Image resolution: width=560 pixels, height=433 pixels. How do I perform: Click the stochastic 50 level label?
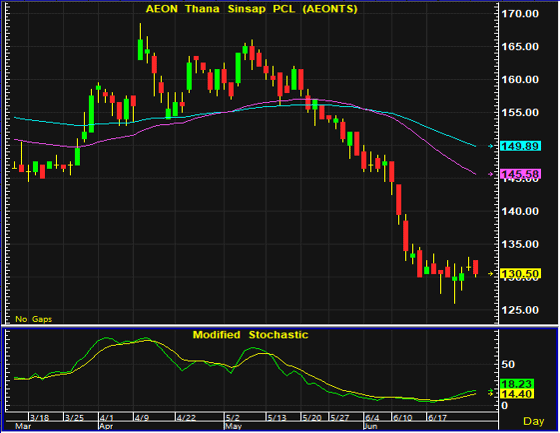508,365
